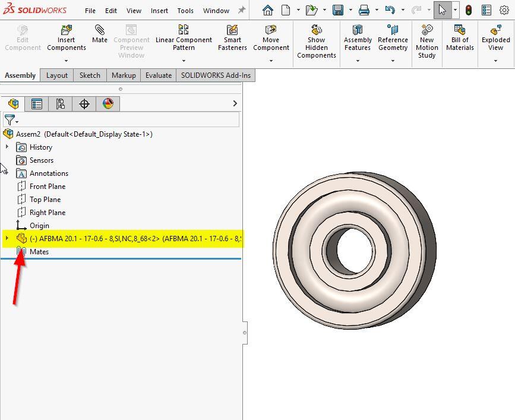This screenshot has height=420, width=515.
Task: Pin the menu bar with pushpin
Action: click(x=242, y=10)
